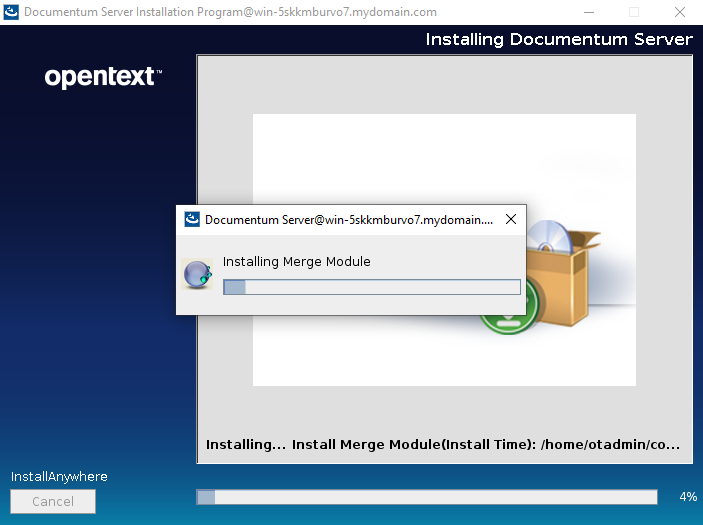703x525 pixels.
Task: Click the greyed-out maximize button
Action: point(633,12)
